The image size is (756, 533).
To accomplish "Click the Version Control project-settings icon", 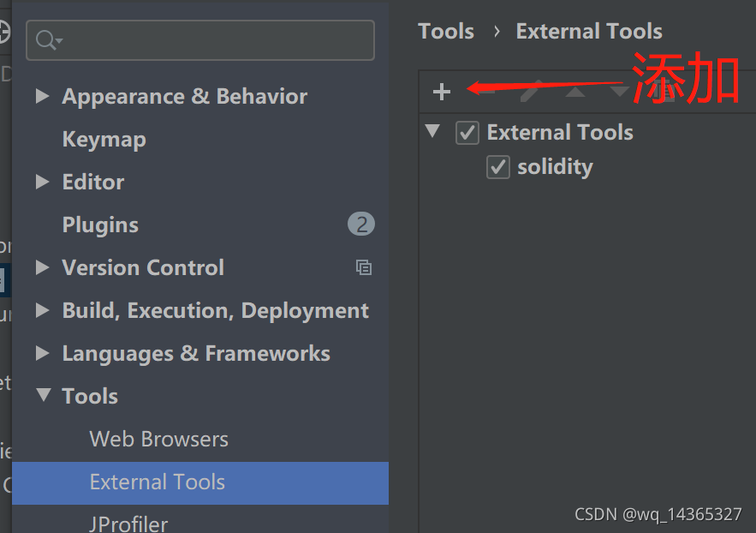I will 364,267.
